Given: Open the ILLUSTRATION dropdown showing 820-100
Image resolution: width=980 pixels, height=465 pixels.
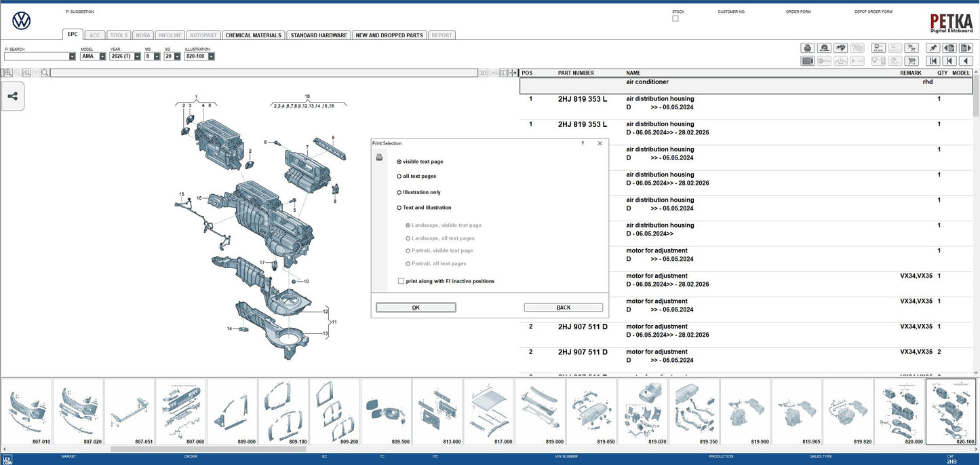Looking at the screenshot, I should pos(210,56).
